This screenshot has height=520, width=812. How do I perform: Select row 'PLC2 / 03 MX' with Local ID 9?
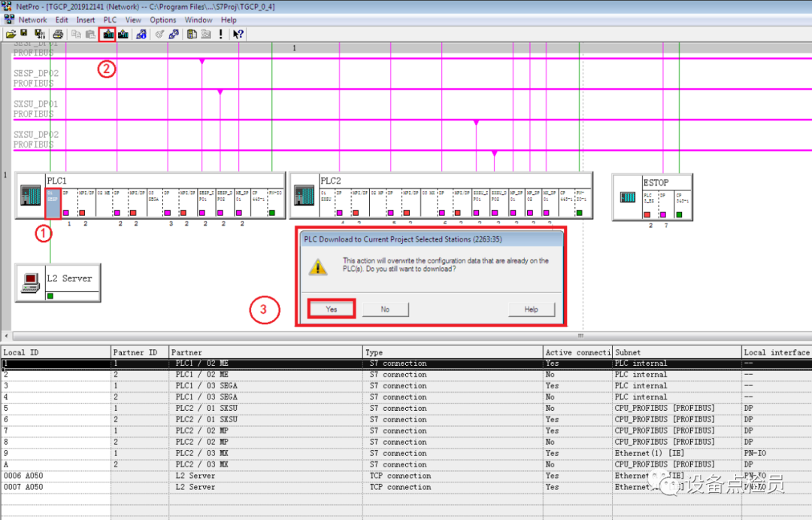click(406, 453)
